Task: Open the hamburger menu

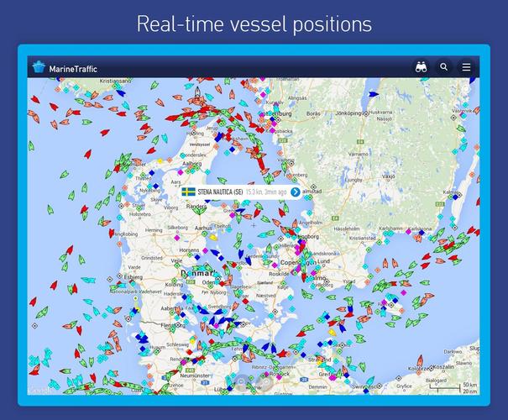Action: click(x=466, y=67)
